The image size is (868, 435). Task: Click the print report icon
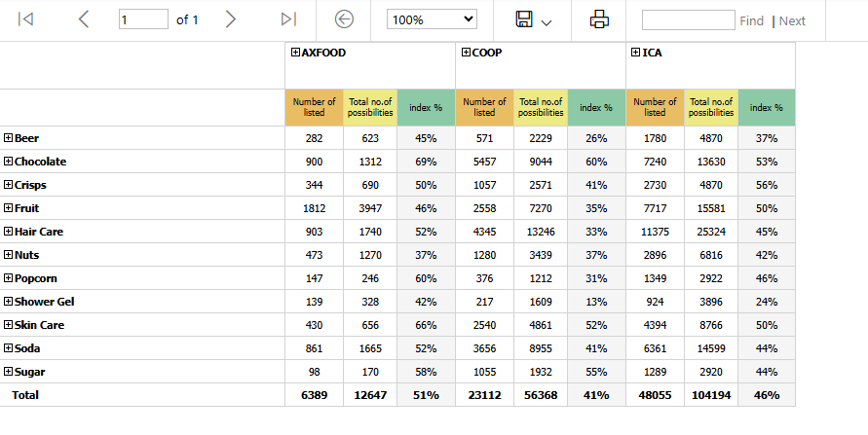click(599, 19)
